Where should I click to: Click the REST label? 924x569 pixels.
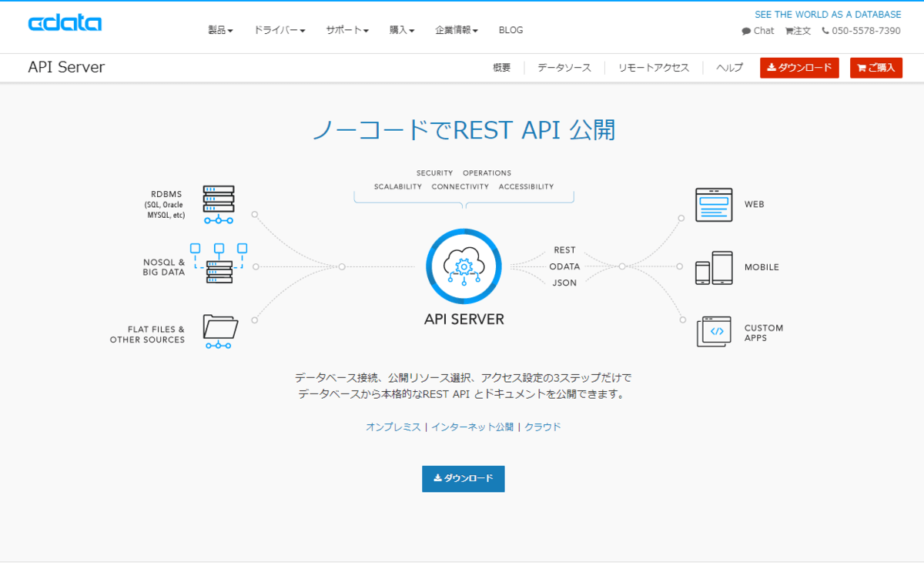pyautogui.click(x=564, y=250)
